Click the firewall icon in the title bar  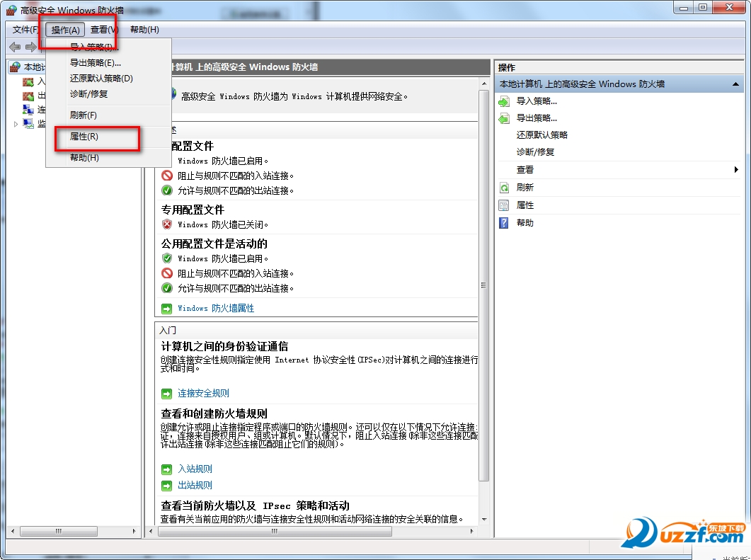coord(11,10)
